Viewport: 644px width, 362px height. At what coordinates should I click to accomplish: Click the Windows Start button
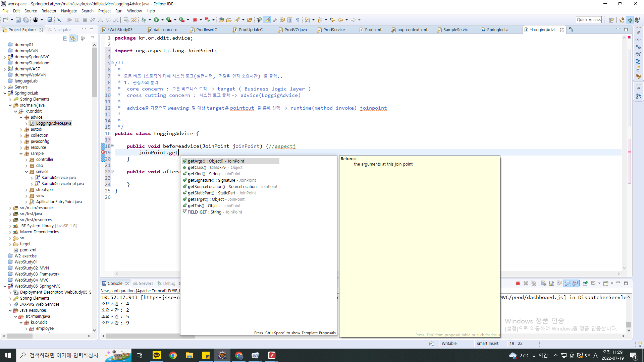8,355
